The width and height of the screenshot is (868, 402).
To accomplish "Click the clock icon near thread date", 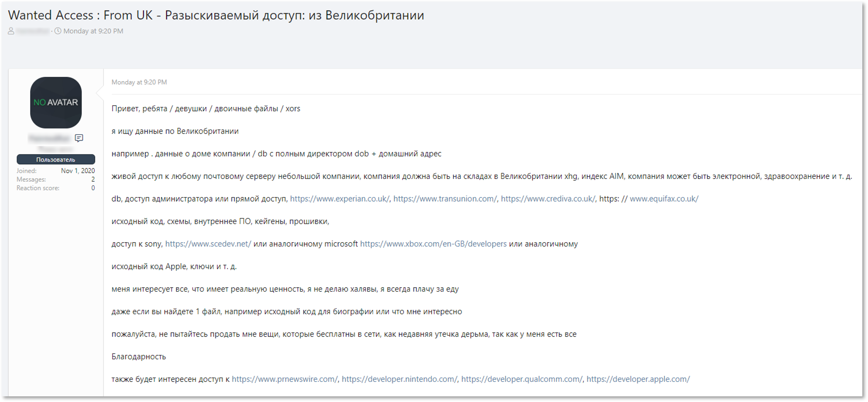I will coord(58,31).
